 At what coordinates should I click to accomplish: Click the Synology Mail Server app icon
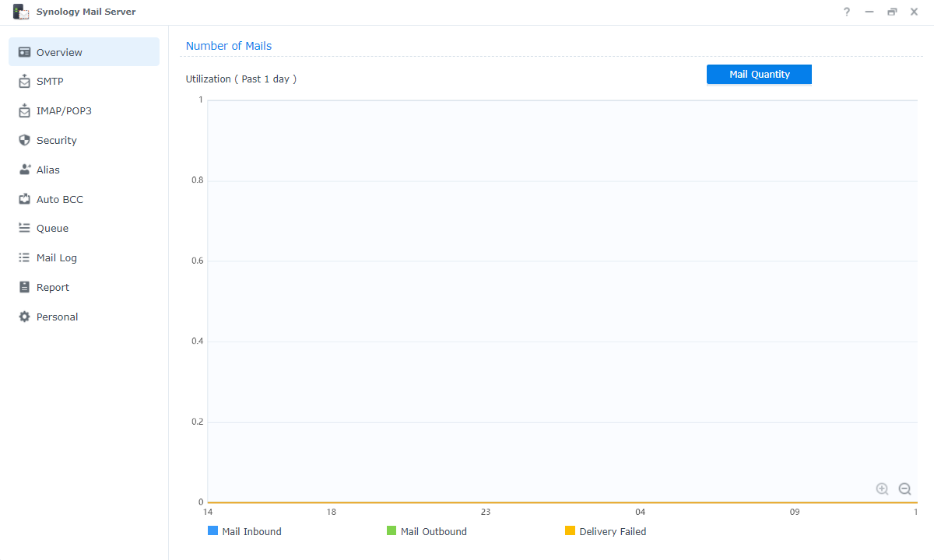click(20, 12)
